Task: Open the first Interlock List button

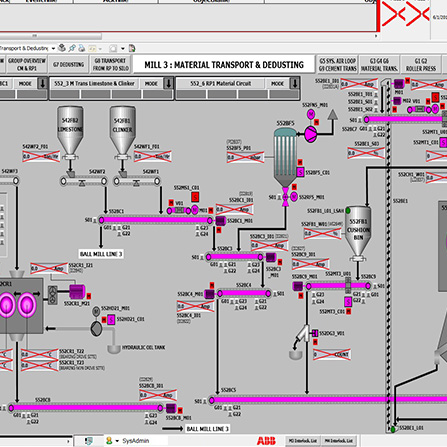Action: (303, 441)
